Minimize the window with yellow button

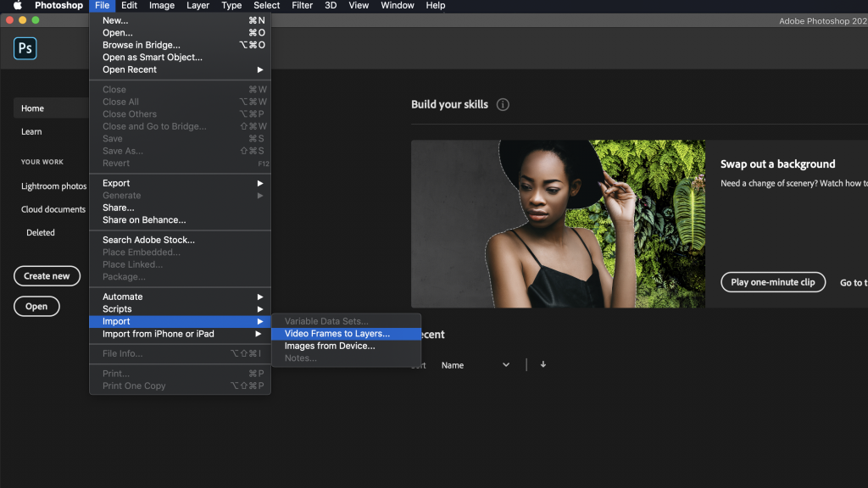click(23, 20)
